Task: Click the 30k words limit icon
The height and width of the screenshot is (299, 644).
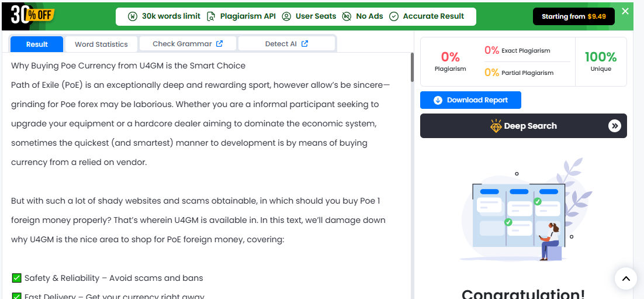Action: click(x=132, y=16)
